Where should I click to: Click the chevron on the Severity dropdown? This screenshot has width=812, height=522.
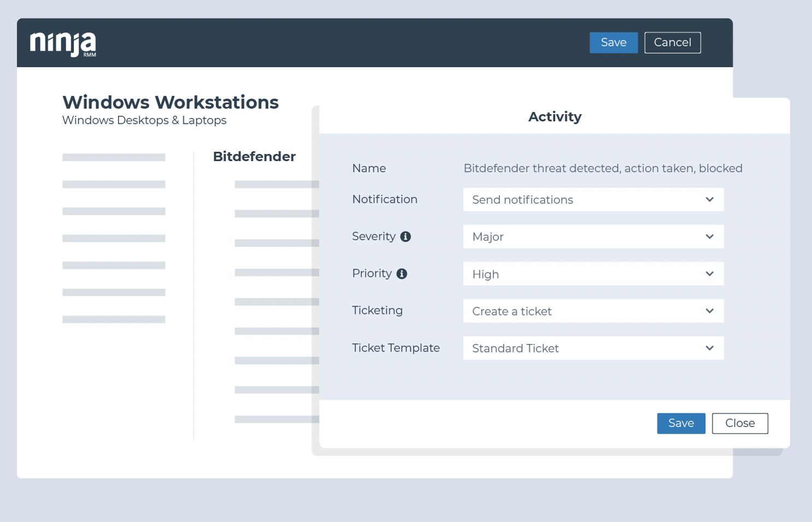[x=710, y=236]
